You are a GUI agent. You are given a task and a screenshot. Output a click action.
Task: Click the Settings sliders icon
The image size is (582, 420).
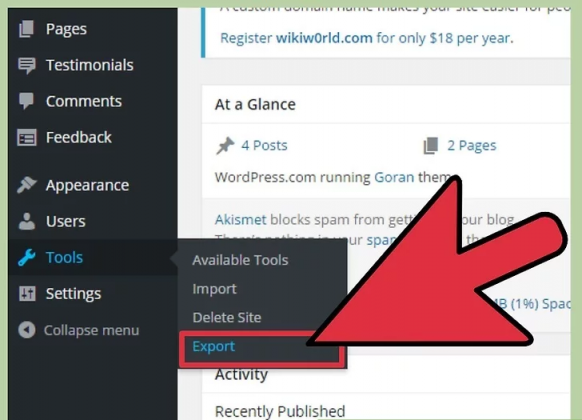27,293
